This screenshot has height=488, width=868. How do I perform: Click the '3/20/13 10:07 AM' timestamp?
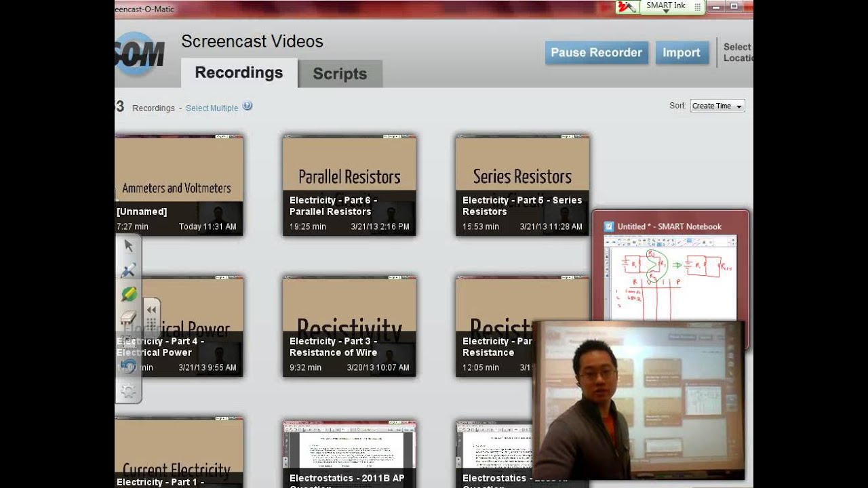pyautogui.click(x=378, y=368)
